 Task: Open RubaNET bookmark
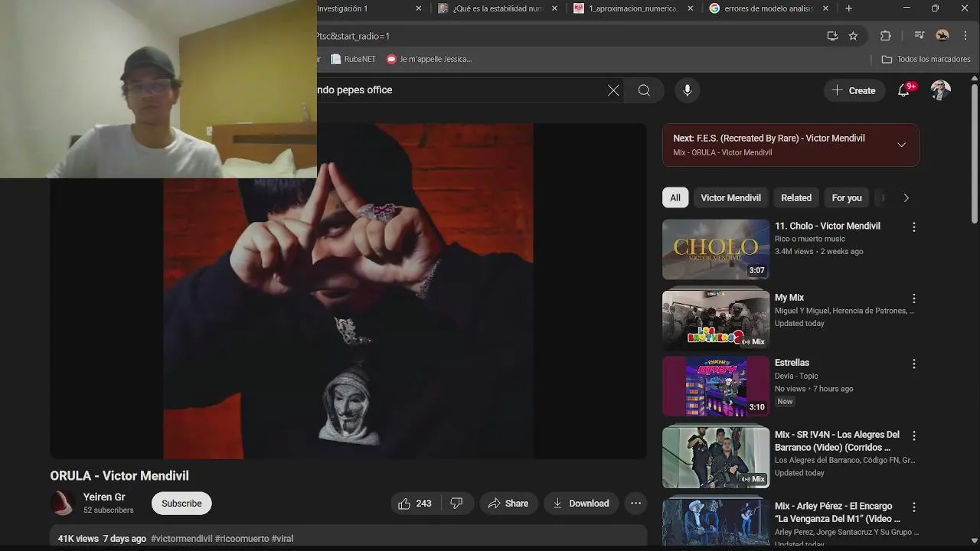353,59
